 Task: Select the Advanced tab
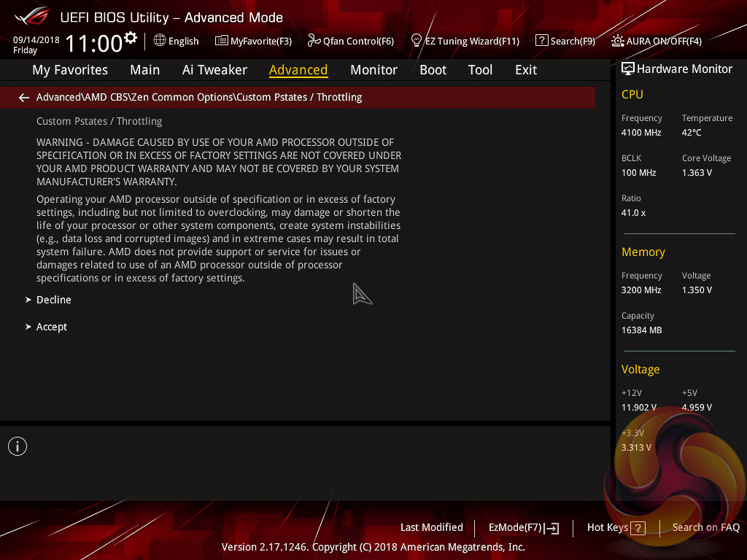click(298, 70)
